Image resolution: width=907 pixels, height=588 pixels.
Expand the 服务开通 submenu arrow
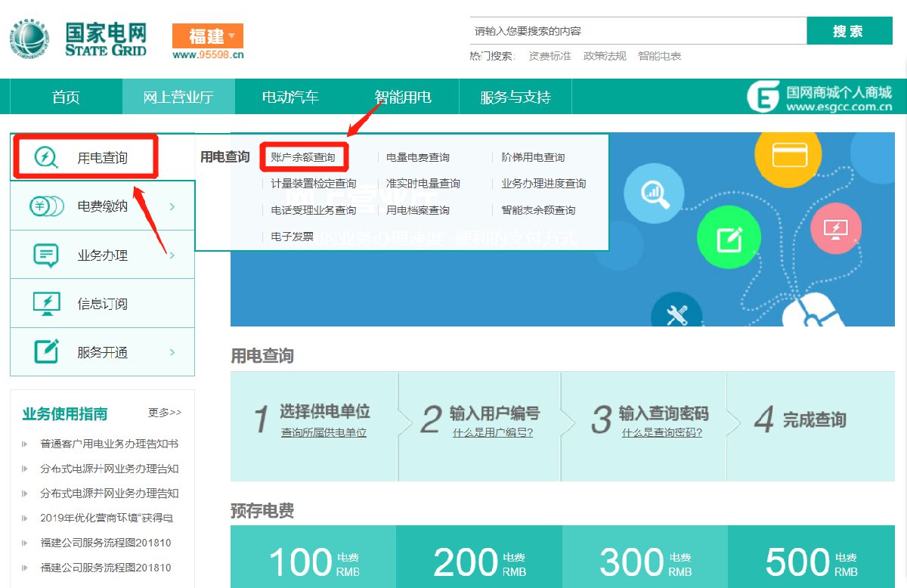tap(172, 352)
